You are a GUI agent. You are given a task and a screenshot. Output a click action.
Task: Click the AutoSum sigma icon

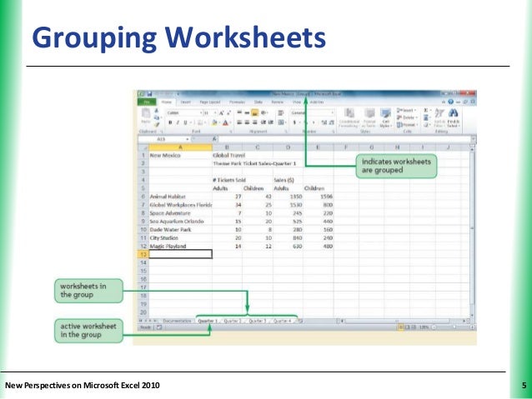click(426, 111)
